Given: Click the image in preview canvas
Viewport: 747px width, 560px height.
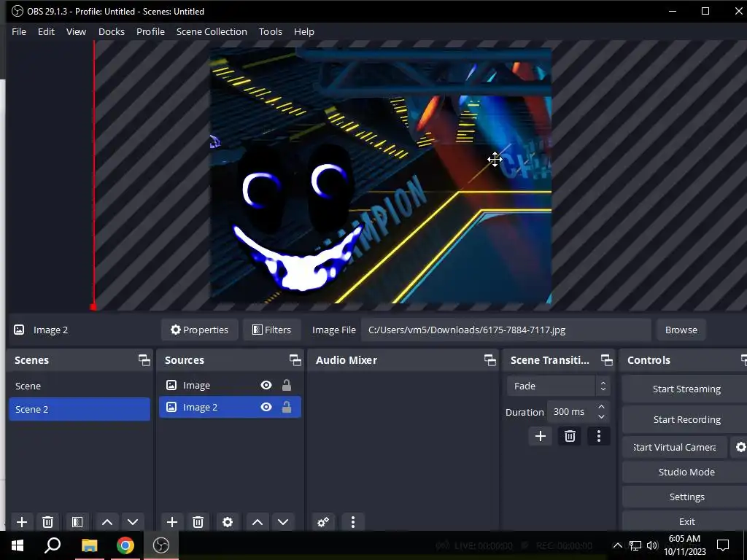Looking at the screenshot, I should pos(381,175).
